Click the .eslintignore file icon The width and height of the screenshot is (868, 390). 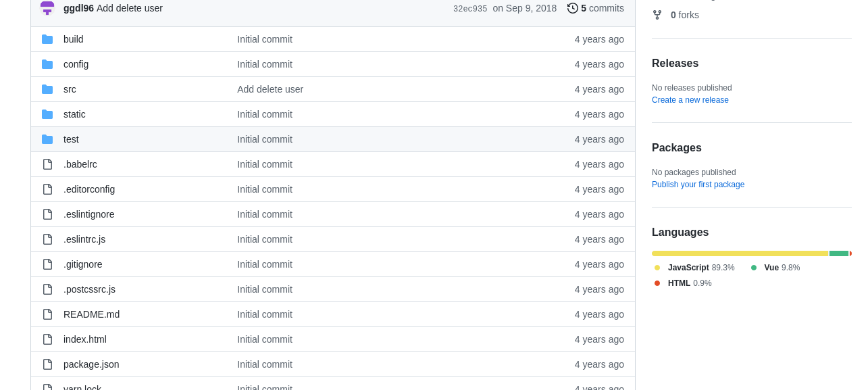click(x=47, y=214)
